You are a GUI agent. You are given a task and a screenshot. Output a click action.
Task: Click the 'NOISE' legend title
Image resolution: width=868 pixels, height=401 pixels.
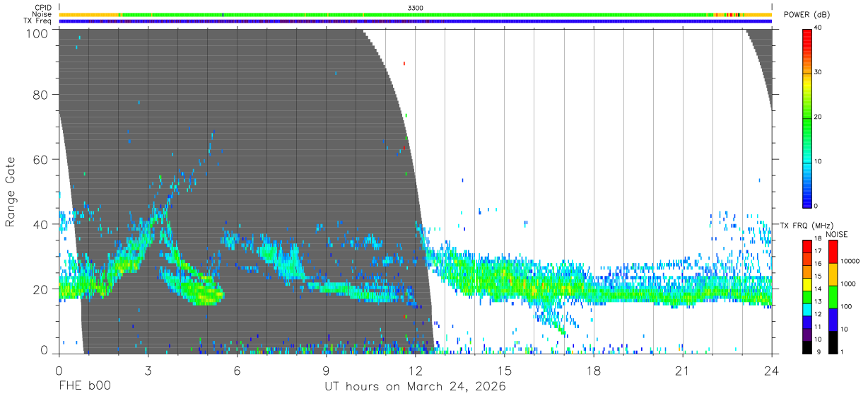pyautogui.click(x=838, y=234)
